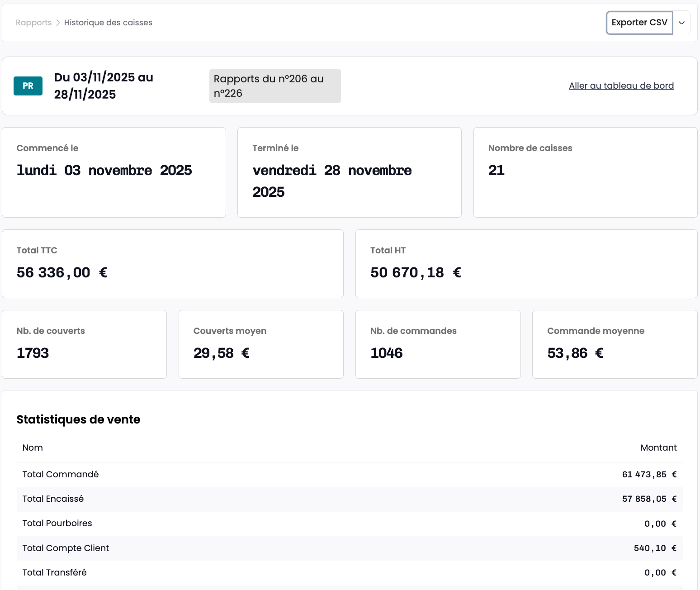Expand the export options dropdown arrow
Viewport: 700px width, 590px height.
[x=681, y=23]
